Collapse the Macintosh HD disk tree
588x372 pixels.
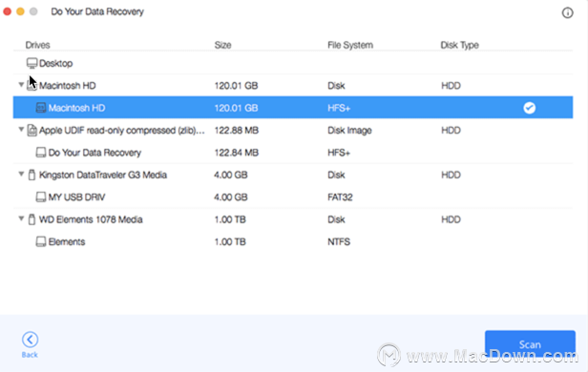pos(21,85)
